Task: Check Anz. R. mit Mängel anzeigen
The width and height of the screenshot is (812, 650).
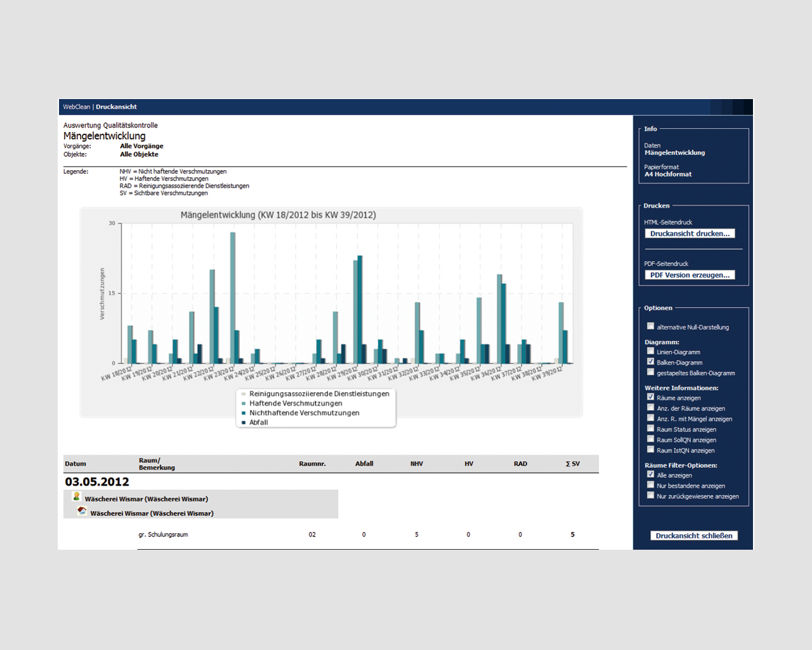Action: [650, 418]
